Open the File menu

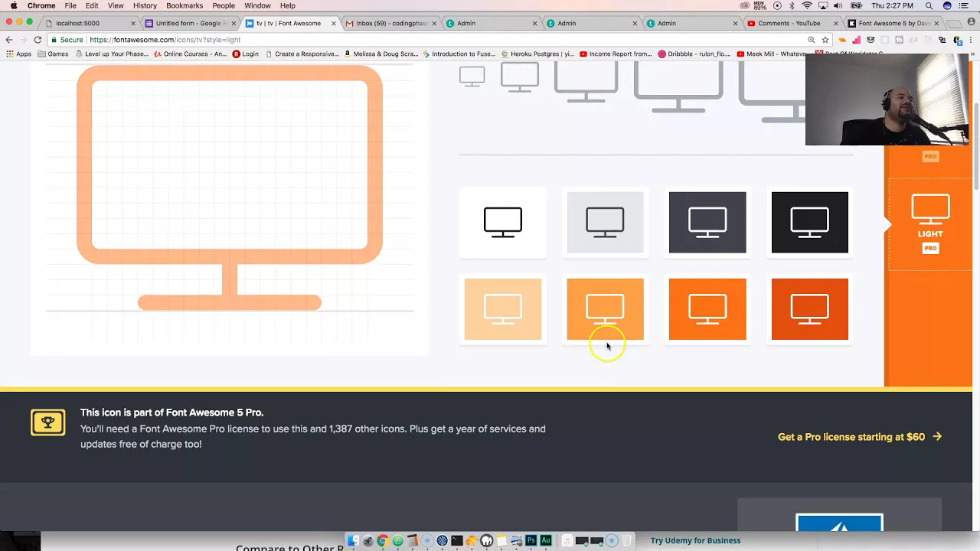(70, 5)
